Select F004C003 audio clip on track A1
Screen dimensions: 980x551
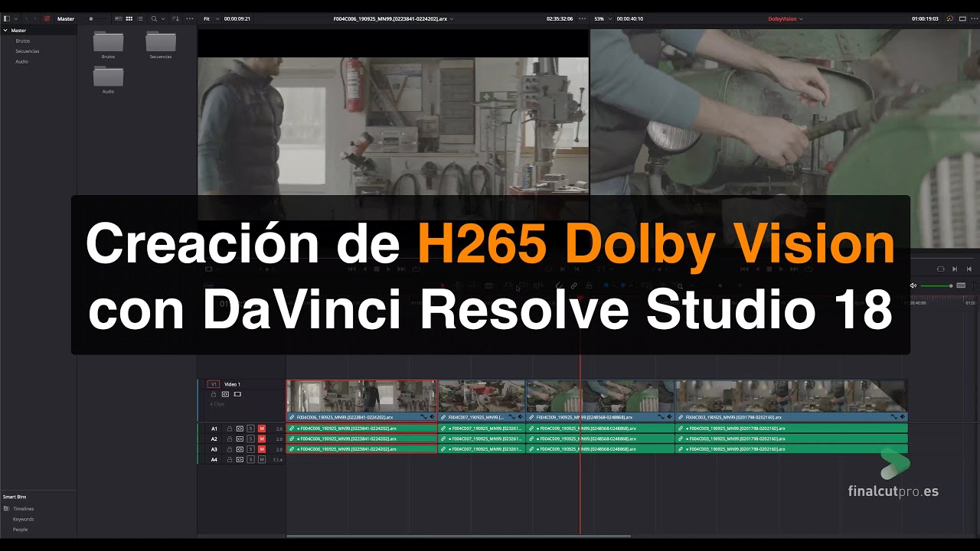click(792, 429)
